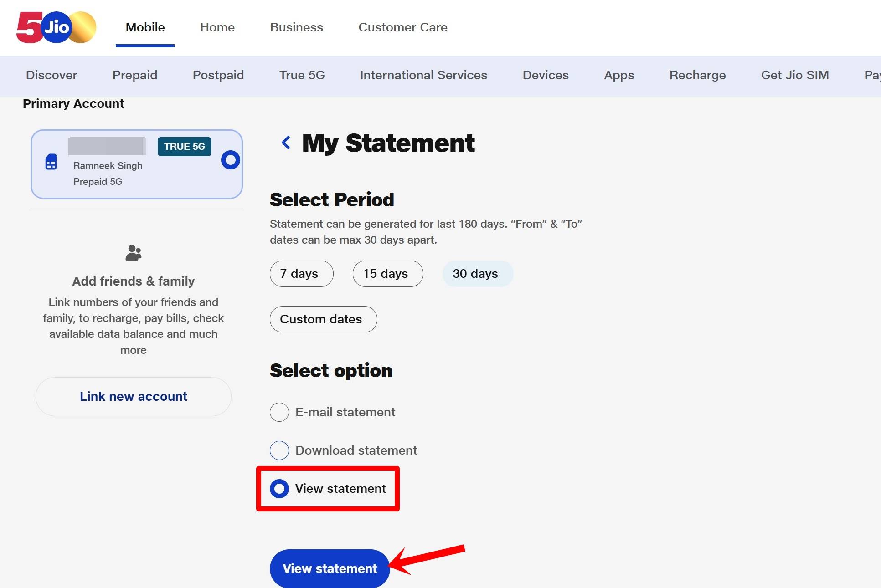Click the blue View statement button
The width and height of the screenshot is (881, 588).
point(330,568)
